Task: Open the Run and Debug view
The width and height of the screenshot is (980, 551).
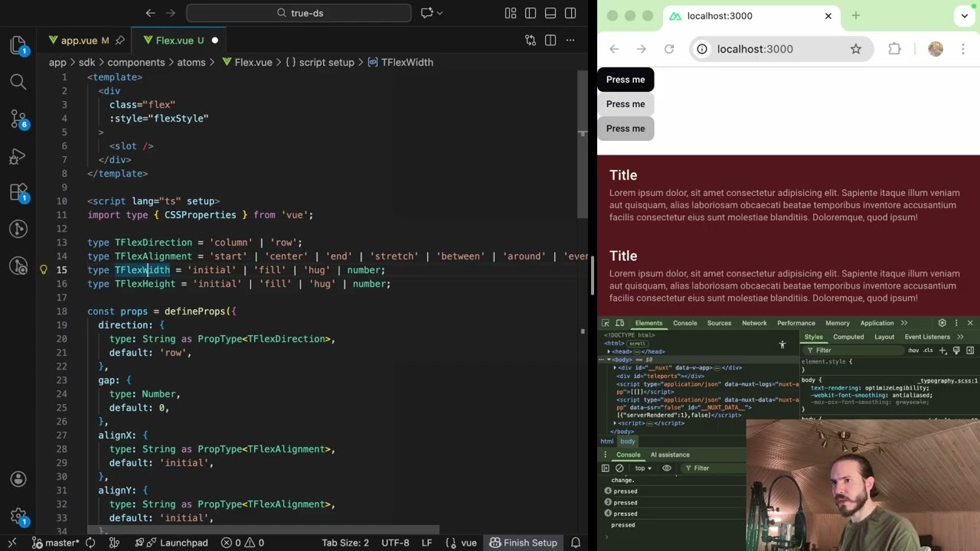Action: (x=18, y=155)
